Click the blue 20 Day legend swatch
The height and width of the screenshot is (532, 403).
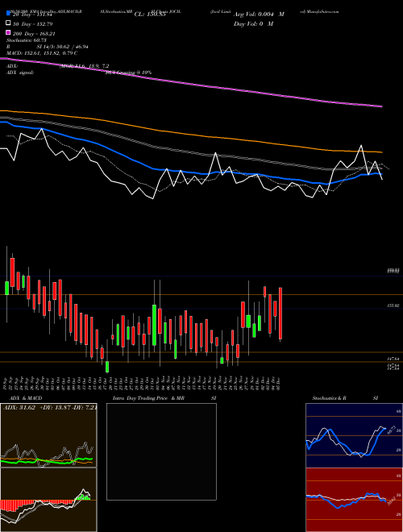[x=8, y=14]
